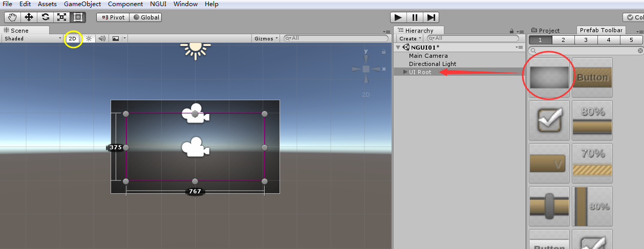
Task: Click the Scene view search field
Action: [x=336, y=38]
